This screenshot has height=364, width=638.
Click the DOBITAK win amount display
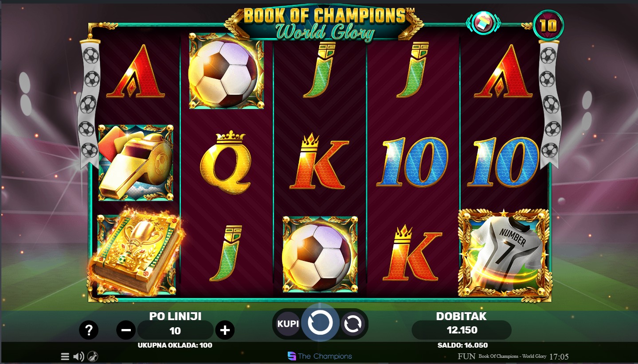(462, 330)
